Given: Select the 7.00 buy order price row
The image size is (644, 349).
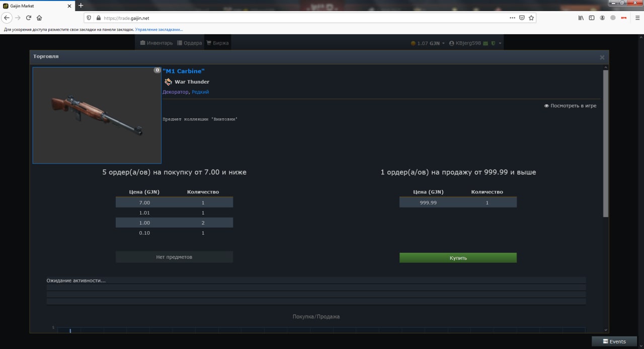Looking at the screenshot, I should tap(174, 202).
